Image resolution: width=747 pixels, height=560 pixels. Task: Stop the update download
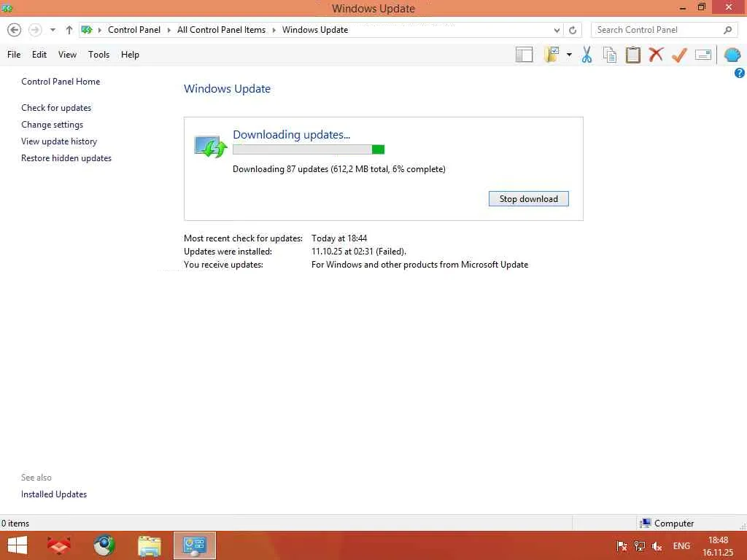point(528,198)
